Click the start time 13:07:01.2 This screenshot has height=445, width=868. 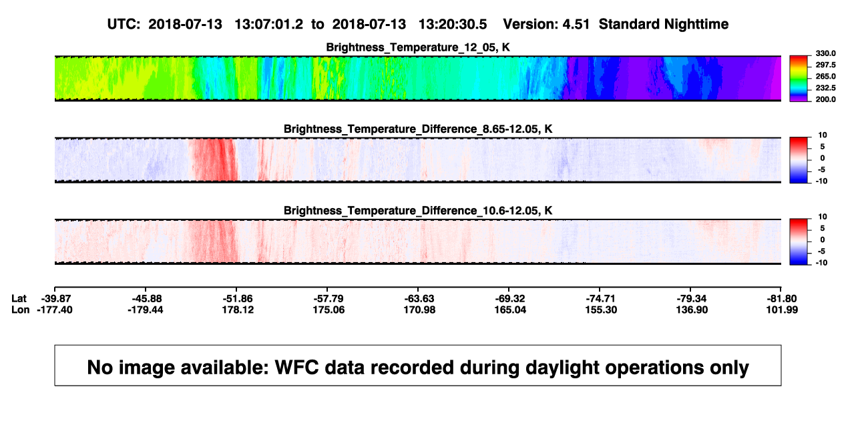click(268, 25)
